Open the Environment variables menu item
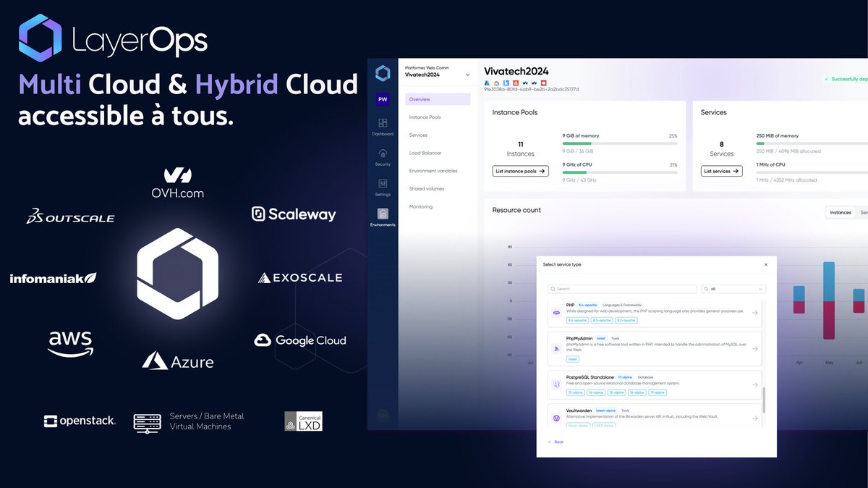This screenshot has height=488, width=868. click(x=433, y=171)
